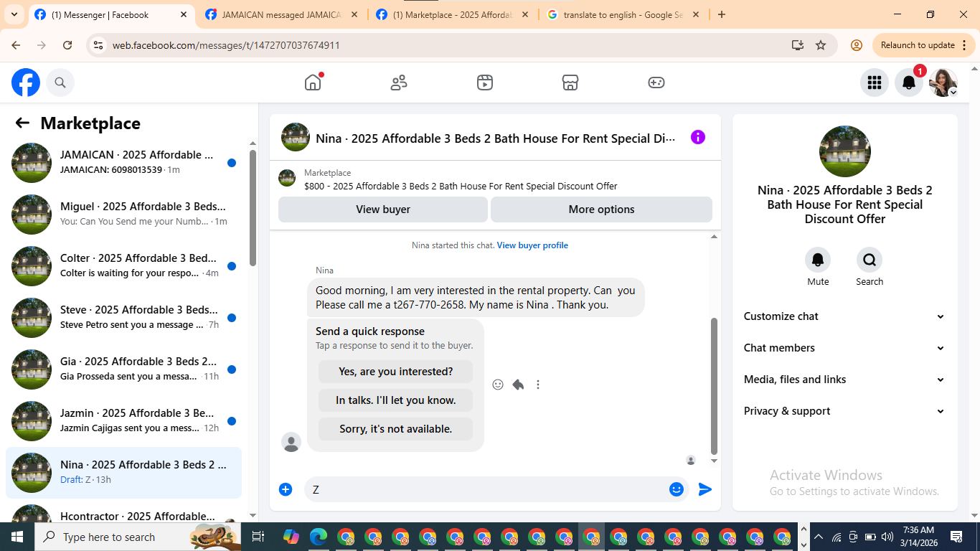
Task: Click the Chrome address bar URL
Action: coord(226,45)
